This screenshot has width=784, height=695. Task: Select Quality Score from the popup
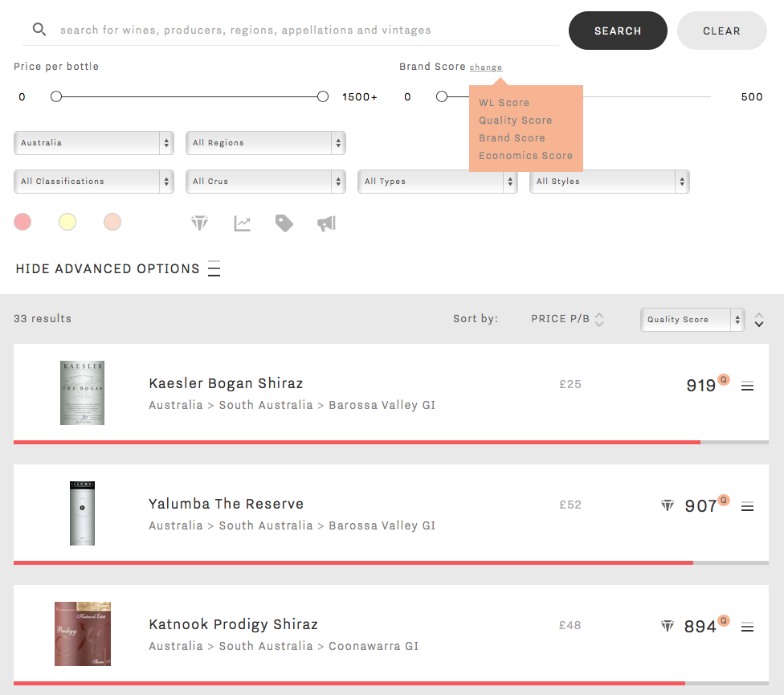(x=516, y=120)
